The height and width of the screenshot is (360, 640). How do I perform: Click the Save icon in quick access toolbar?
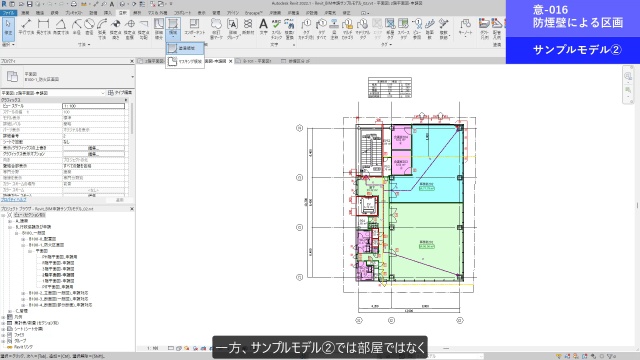pos(29,4)
